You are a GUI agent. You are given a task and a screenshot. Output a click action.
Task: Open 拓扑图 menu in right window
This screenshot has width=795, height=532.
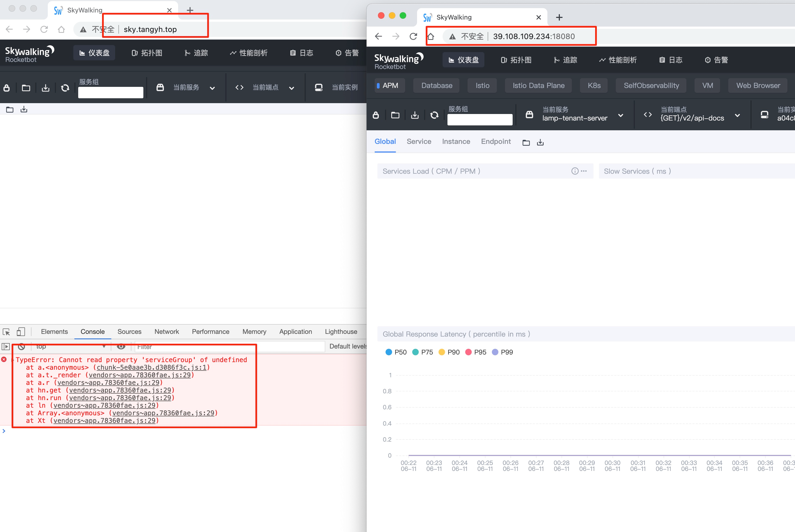click(x=516, y=60)
